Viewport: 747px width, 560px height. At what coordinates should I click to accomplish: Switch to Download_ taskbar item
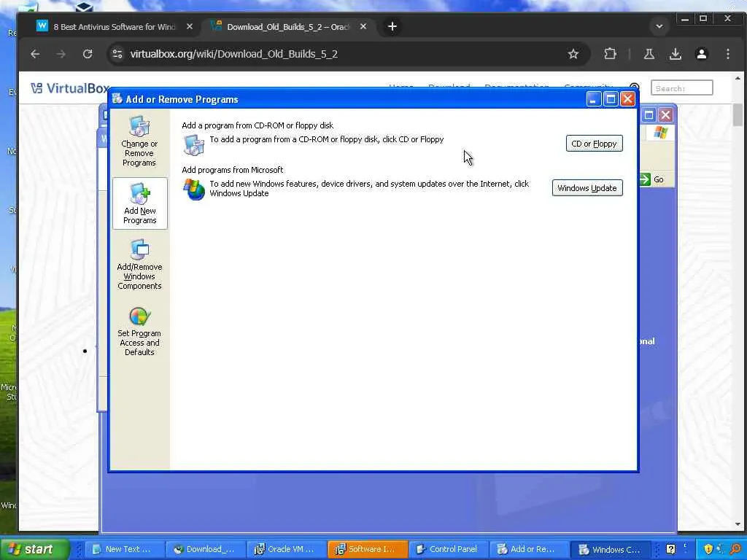coord(205,549)
